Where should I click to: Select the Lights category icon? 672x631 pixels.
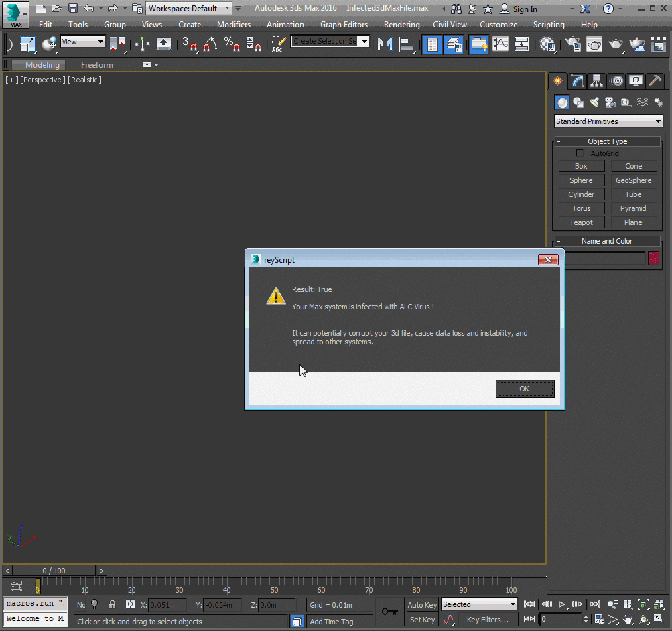pyautogui.click(x=594, y=102)
